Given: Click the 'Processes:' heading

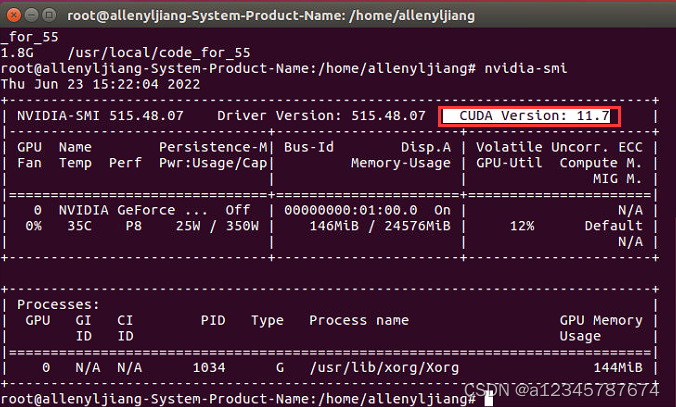Looking at the screenshot, I should tap(58, 305).
